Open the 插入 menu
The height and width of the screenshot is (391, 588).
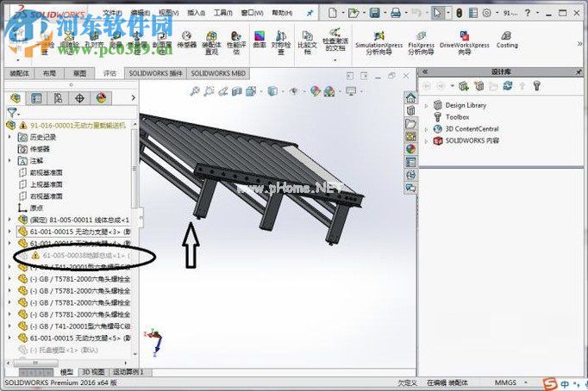196,13
